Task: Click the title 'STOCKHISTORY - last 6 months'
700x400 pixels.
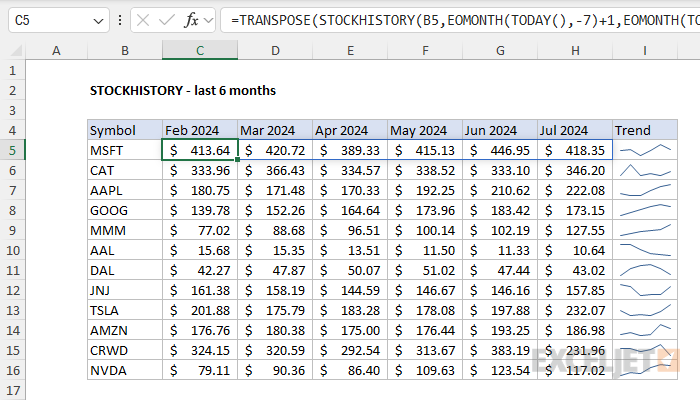Action: point(183,90)
